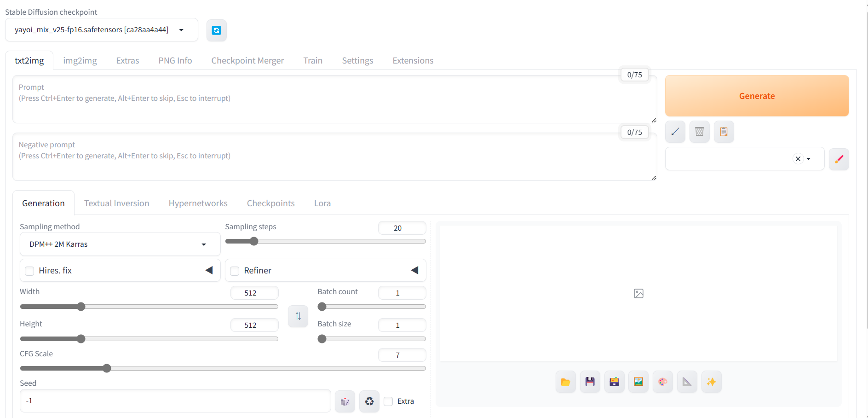Send result to inpaint via palette icon
The width and height of the screenshot is (868, 418).
[662, 382]
